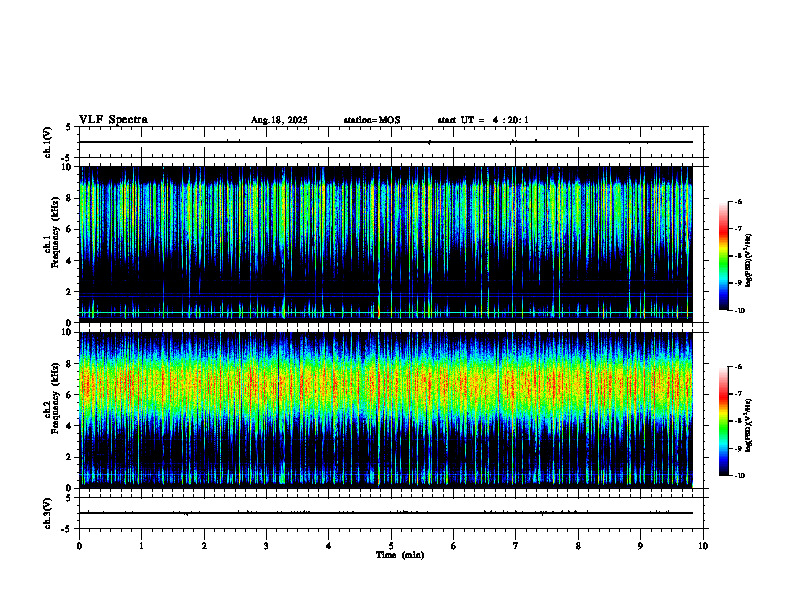Click the "10" tick on Time axis
This screenshot has width=792, height=612.
click(703, 546)
